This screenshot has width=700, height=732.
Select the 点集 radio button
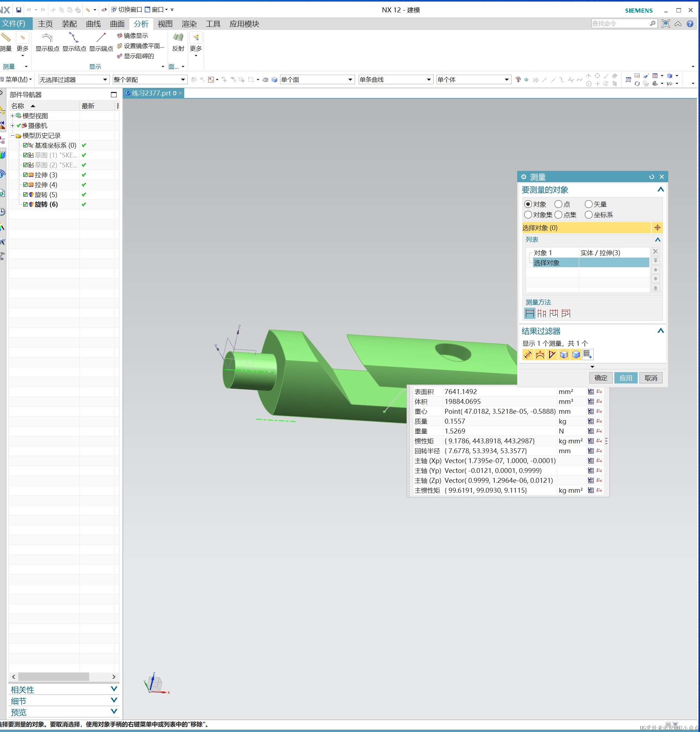tap(558, 215)
